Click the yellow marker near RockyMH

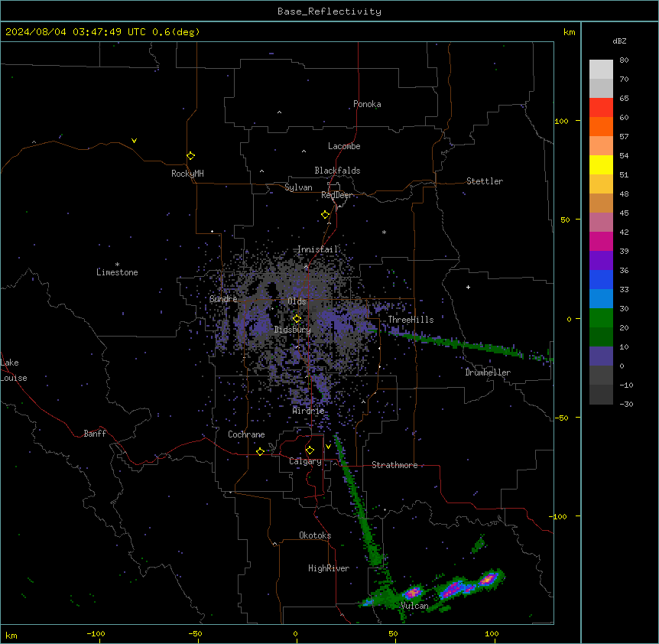[190, 156]
